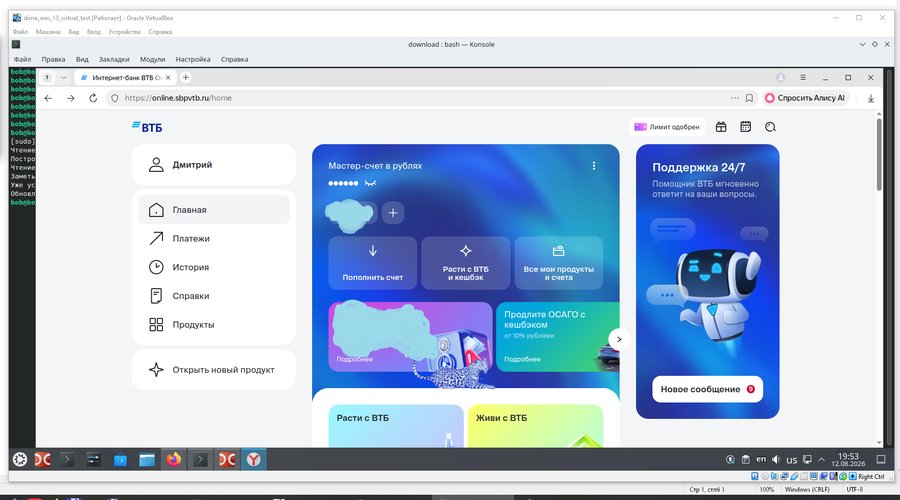Open VirtualBox Машина menu
Viewport: 900px width, 500px height.
(x=48, y=32)
